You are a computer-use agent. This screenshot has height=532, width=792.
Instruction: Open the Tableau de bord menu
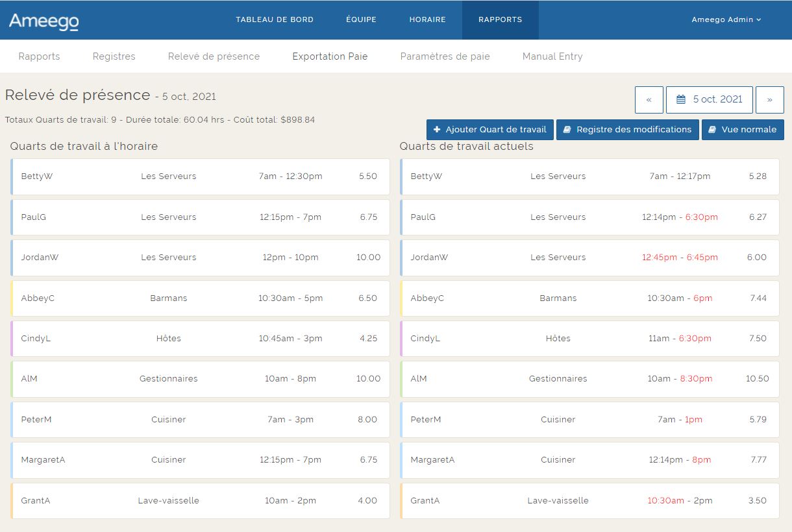tap(275, 19)
